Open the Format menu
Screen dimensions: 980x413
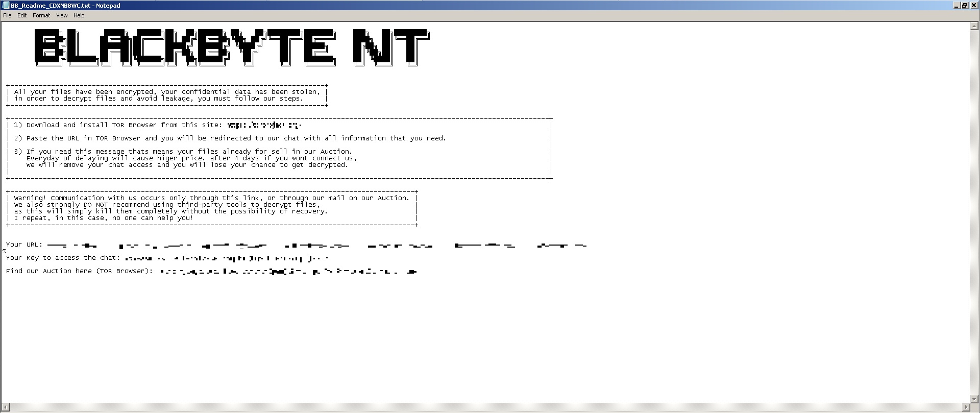pyautogui.click(x=41, y=15)
